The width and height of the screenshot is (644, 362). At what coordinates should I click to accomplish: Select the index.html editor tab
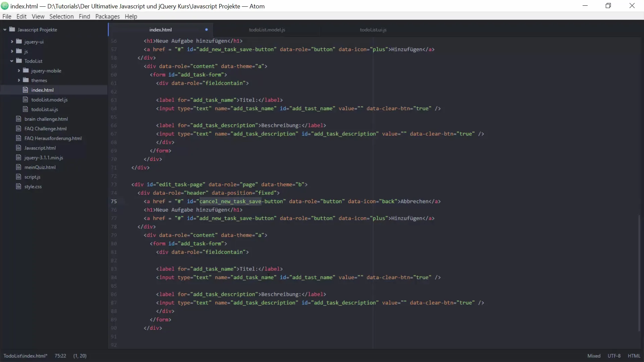pos(160,30)
